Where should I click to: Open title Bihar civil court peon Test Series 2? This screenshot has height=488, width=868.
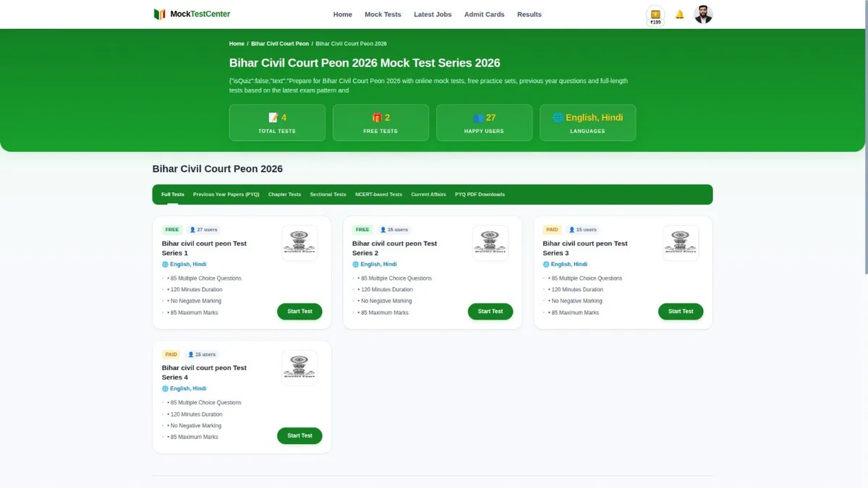394,248
